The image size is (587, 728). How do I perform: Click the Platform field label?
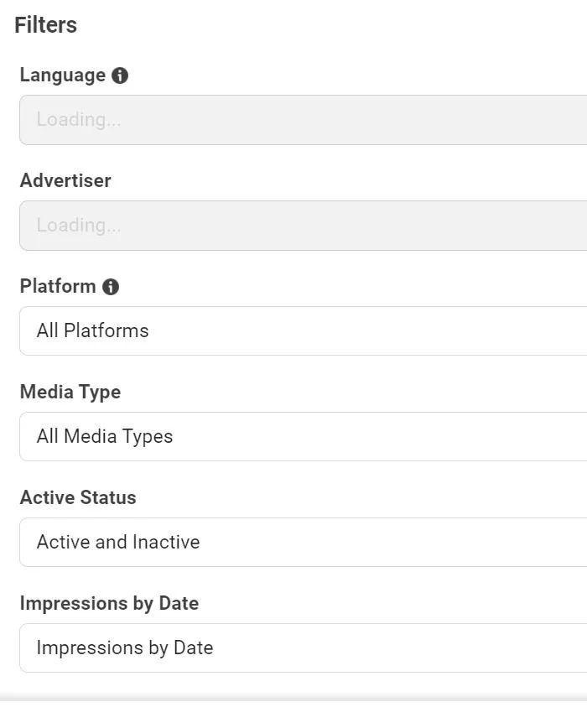coord(58,287)
